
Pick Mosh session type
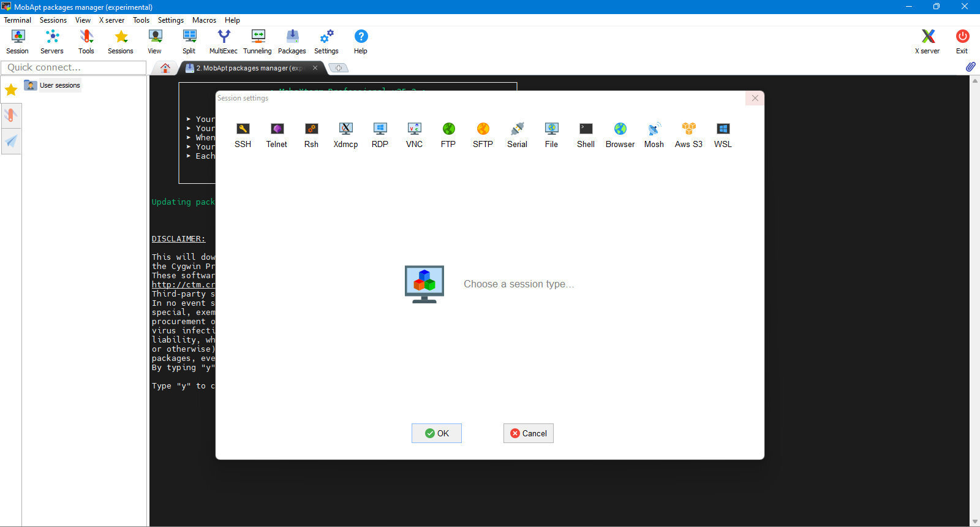coord(654,135)
